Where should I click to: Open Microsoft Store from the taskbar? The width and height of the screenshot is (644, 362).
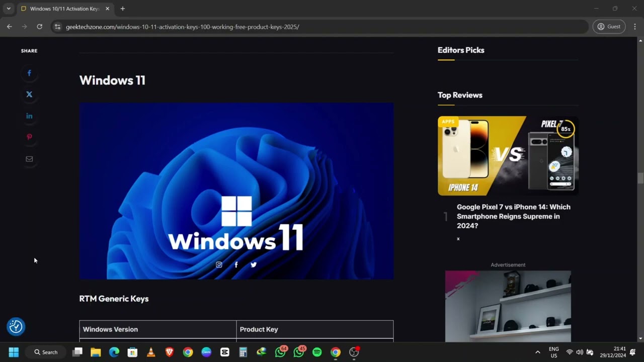[132, 352]
